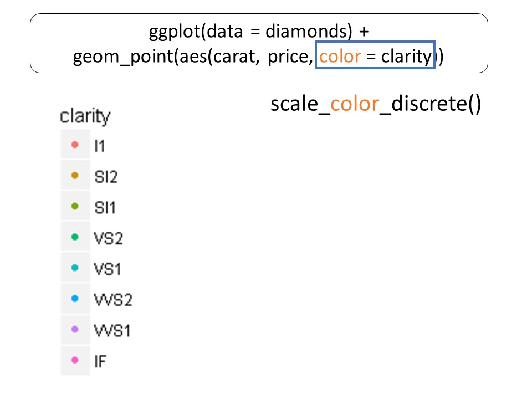This screenshot has height=399, width=532.
Task: Select the blue VVS2 legend dot
Action: pos(75,300)
